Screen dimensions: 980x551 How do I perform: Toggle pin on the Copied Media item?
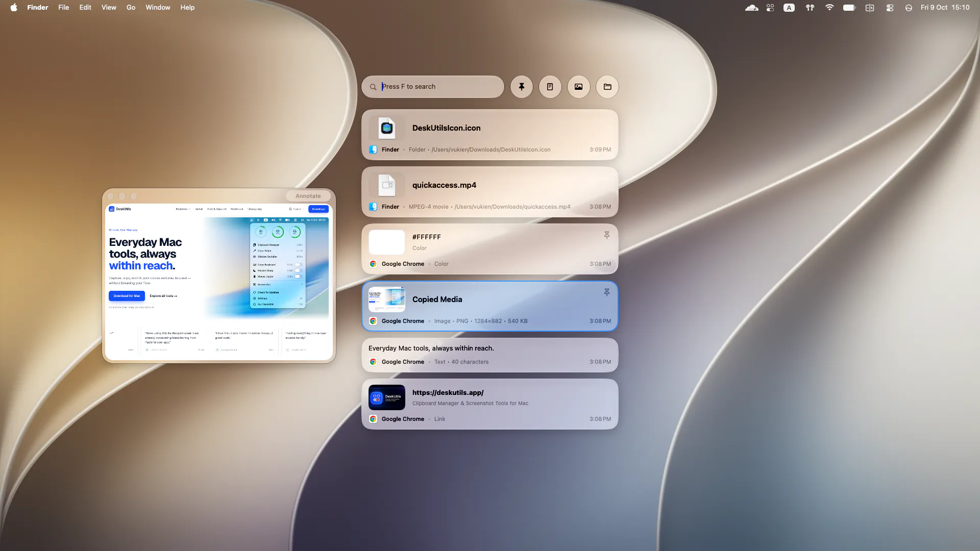tap(606, 292)
